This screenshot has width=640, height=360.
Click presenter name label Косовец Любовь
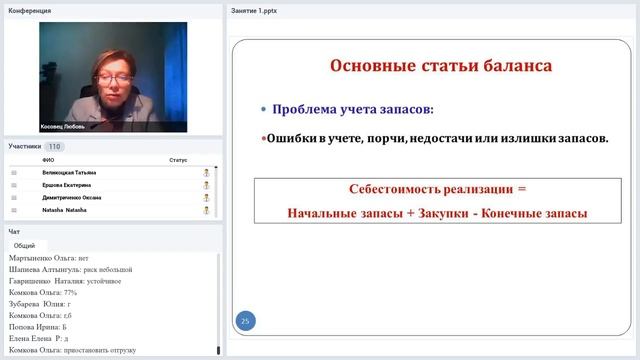[x=63, y=127]
